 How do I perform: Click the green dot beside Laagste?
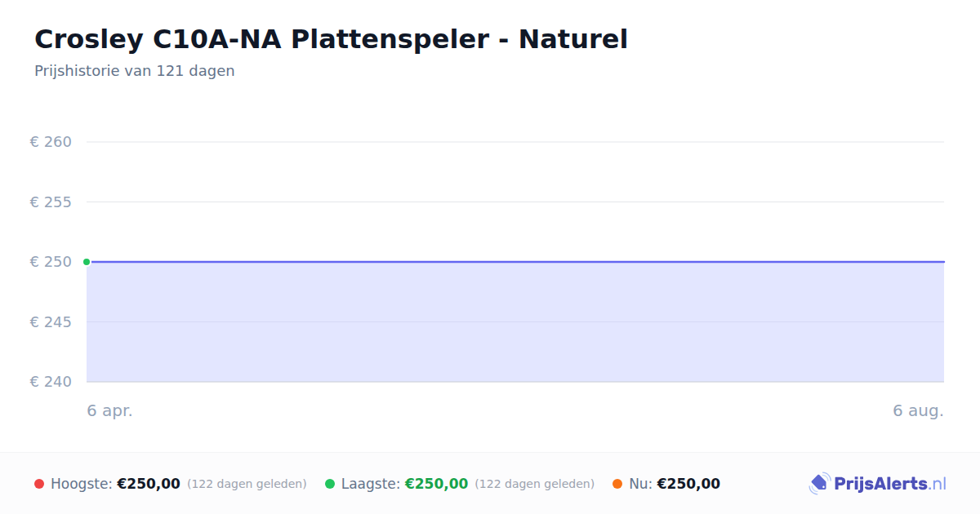[330, 484]
